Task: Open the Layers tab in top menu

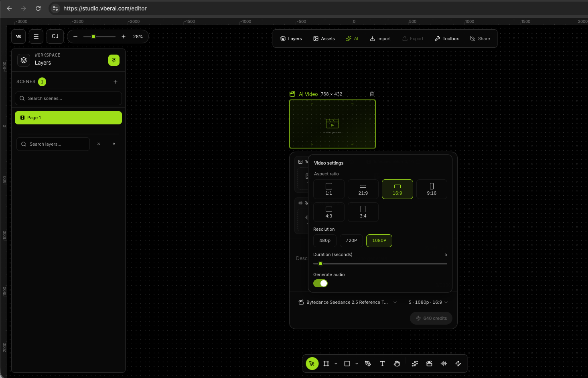Action: (291, 39)
